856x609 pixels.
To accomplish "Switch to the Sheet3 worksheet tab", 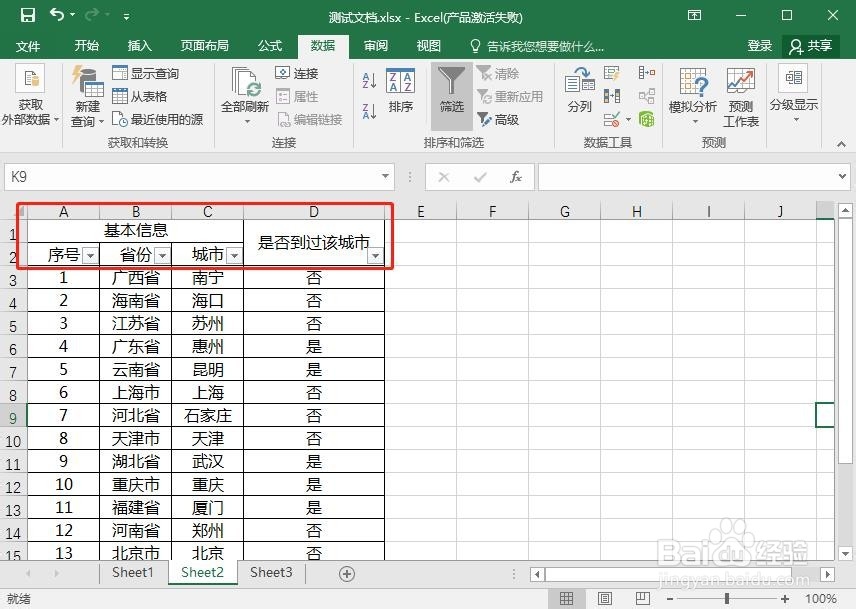I will point(270,573).
